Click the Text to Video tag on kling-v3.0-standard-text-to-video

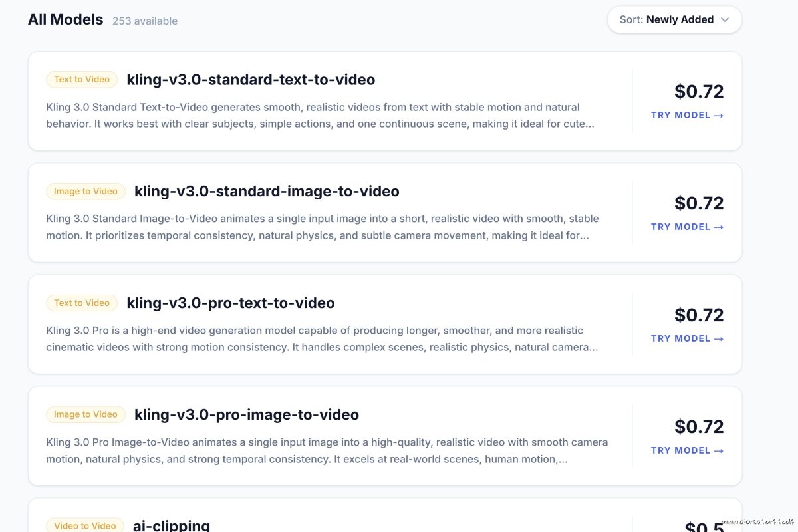point(82,80)
